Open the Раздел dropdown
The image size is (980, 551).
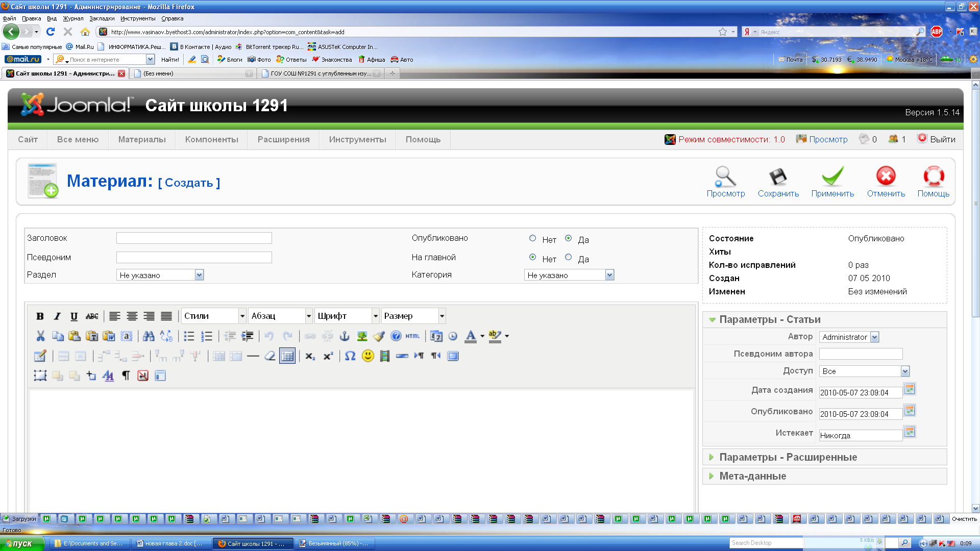pos(199,275)
